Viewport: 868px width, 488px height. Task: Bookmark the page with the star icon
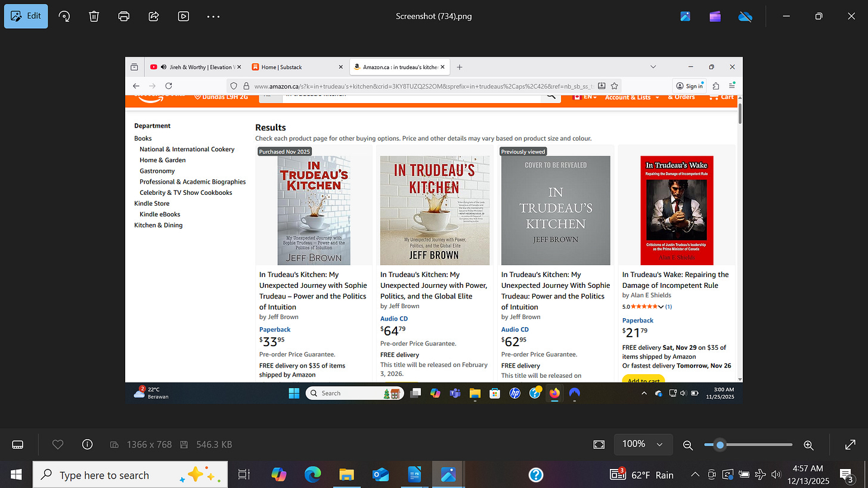tap(614, 86)
